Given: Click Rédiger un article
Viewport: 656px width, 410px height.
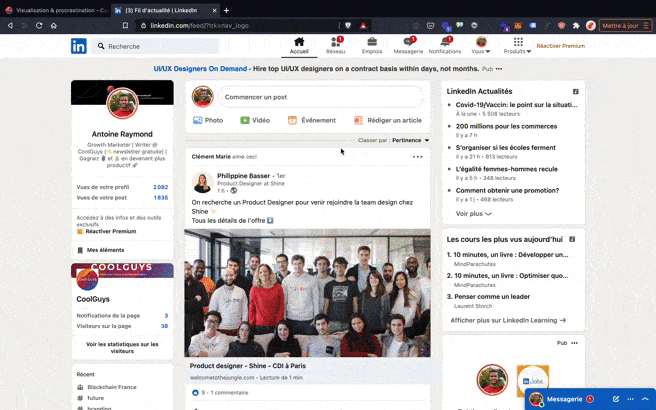Looking at the screenshot, I should tap(388, 120).
